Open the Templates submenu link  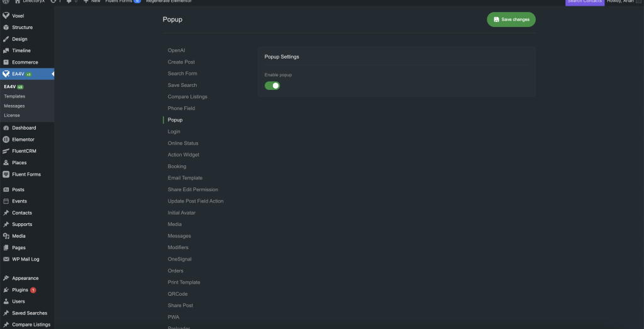click(x=14, y=96)
